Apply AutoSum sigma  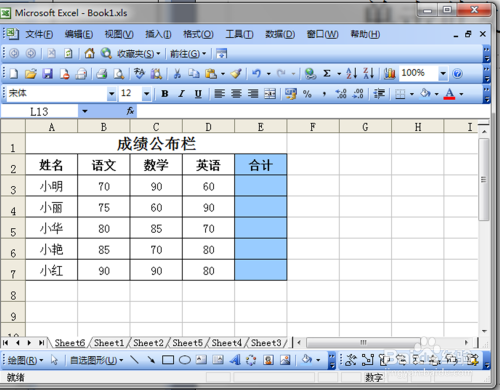click(x=327, y=74)
